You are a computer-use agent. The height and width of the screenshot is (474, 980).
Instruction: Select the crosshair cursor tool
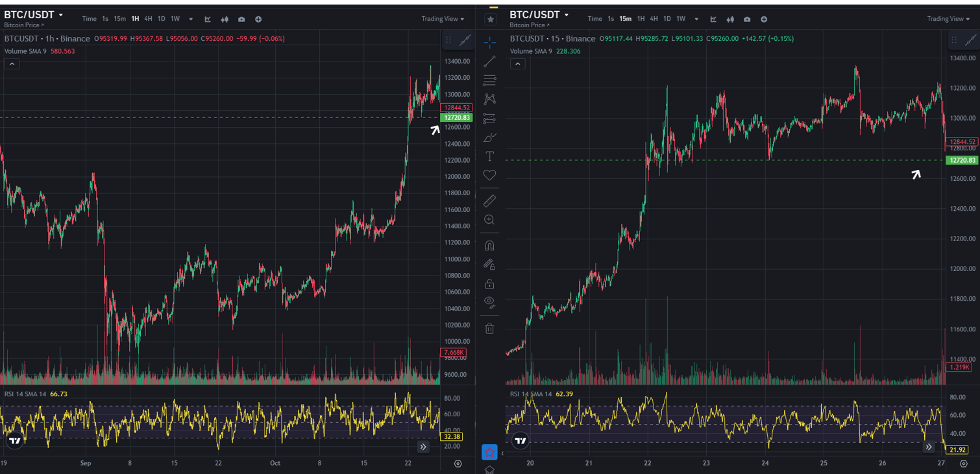[489, 43]
